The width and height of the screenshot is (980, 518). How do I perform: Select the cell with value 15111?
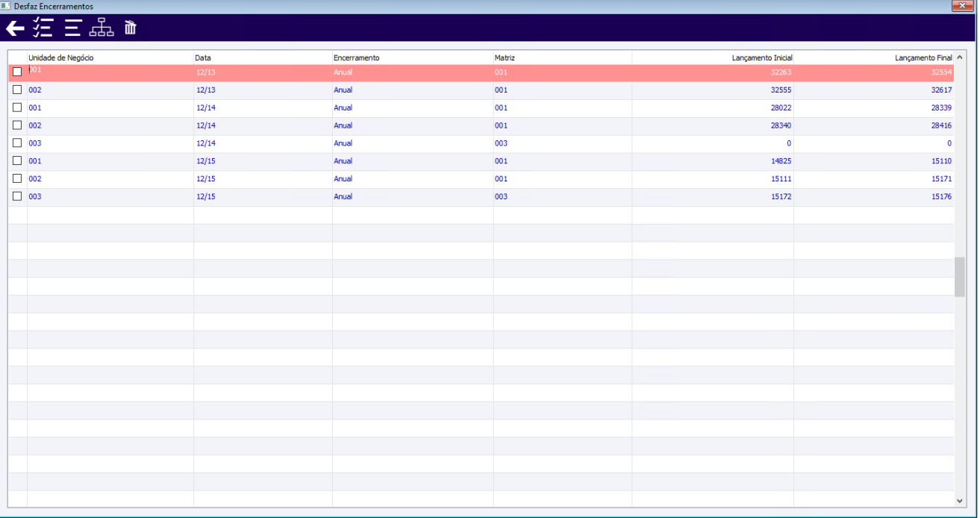713,179
